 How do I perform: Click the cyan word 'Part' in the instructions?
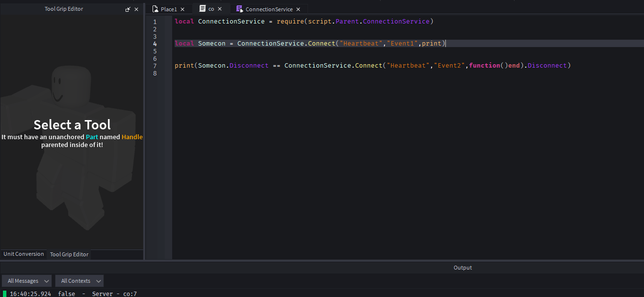click(92, 137)
